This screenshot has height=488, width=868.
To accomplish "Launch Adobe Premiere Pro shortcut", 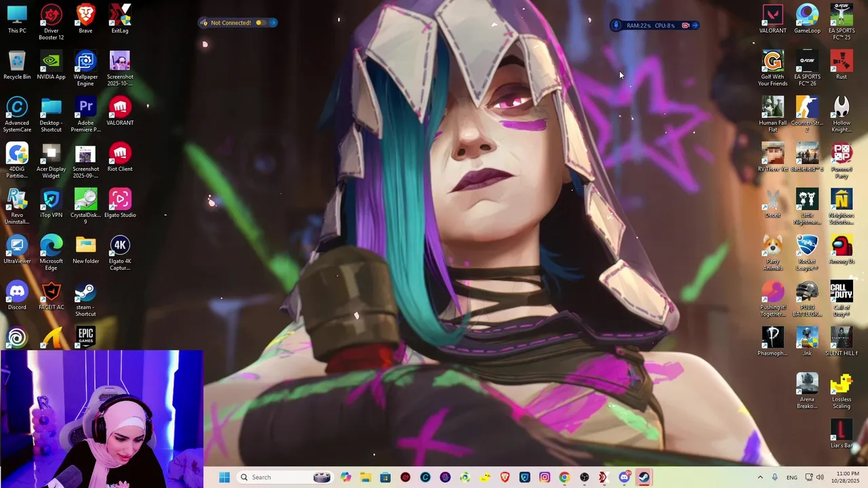I will coord(85,114).
